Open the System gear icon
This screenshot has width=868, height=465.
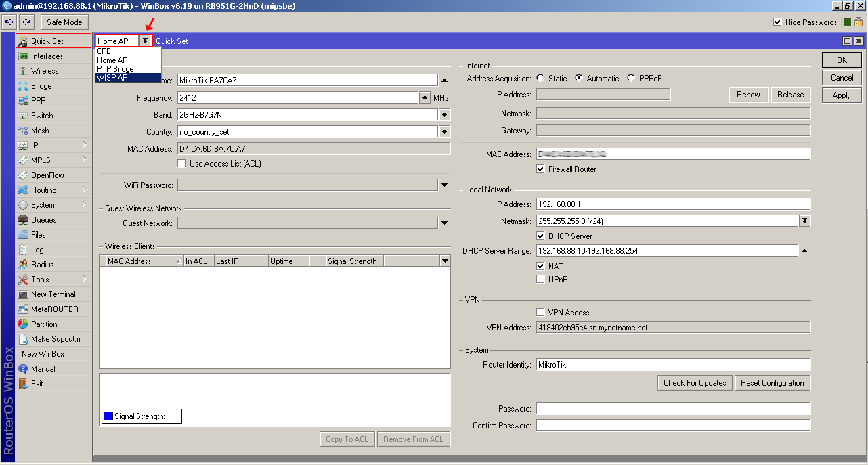tap(23, 205)
